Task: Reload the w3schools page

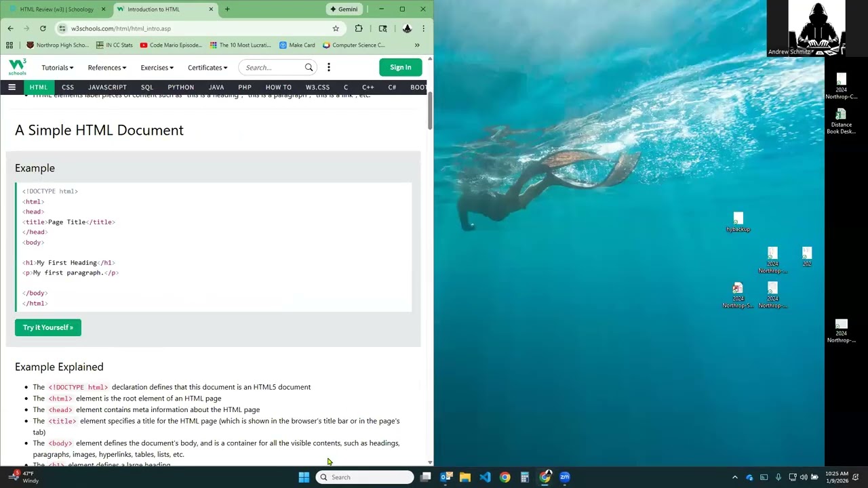Action: point(43,28)
